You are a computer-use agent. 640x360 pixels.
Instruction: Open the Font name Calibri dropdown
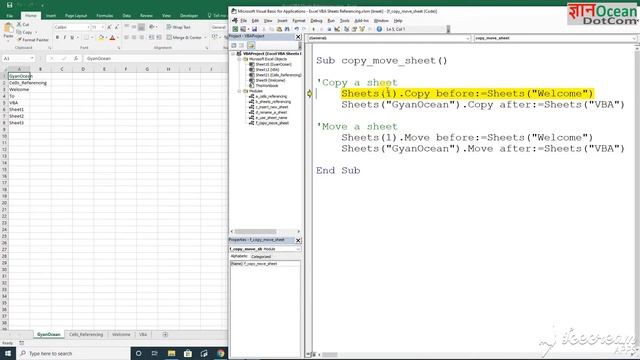[88, 27]
